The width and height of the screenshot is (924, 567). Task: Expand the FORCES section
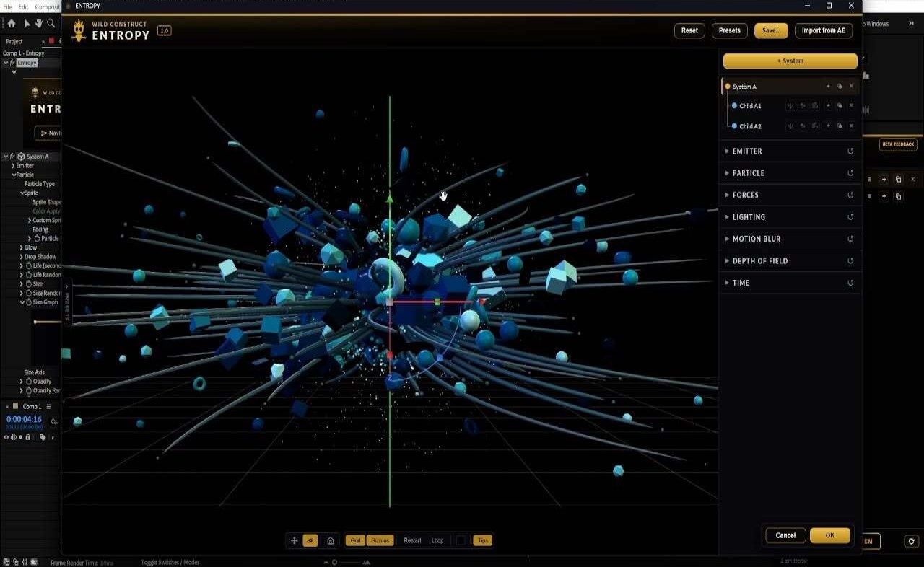pyautogui.click(x=790, y=195)
